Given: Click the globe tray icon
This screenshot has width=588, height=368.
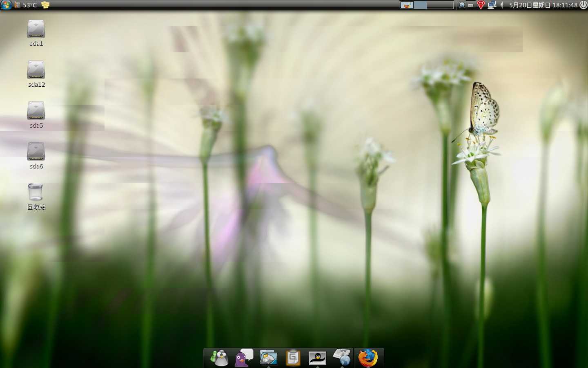Looking at the screenshot, I should coord(462,5).
